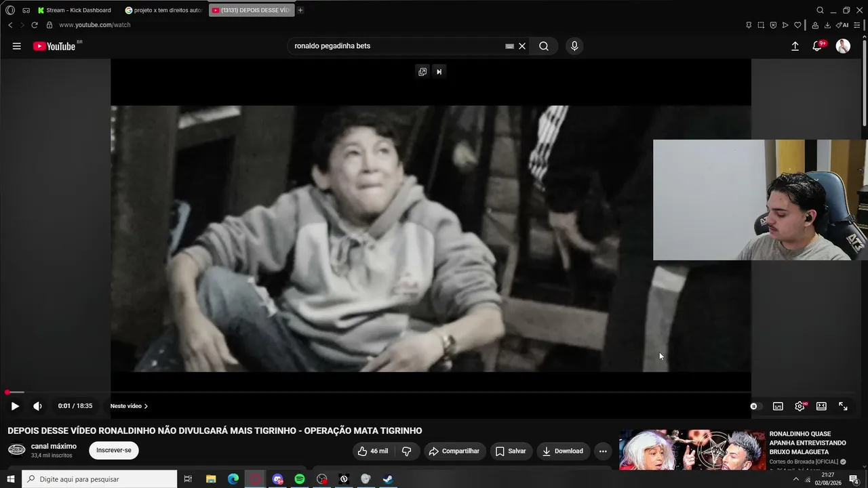Select the active YouTube video tab
868x488 pixels.
[251, 10]
